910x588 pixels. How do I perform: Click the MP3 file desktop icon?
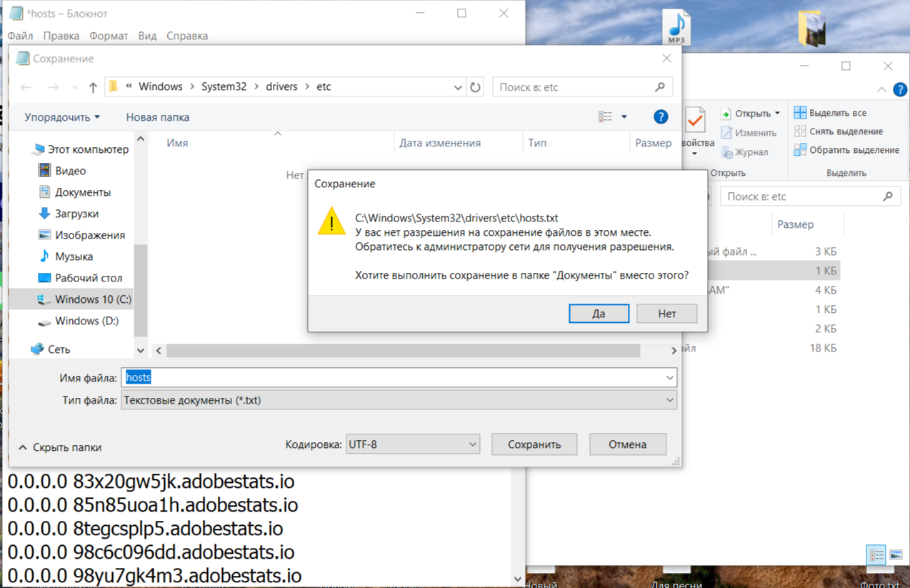[676, 27]
